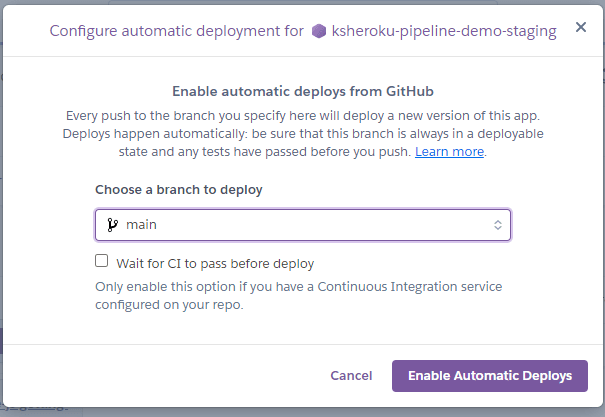Click the 'Choose a branch to deploy' label
Image resolution: width=605 pixels, height=417 pixels.
[x=179, y=190]
